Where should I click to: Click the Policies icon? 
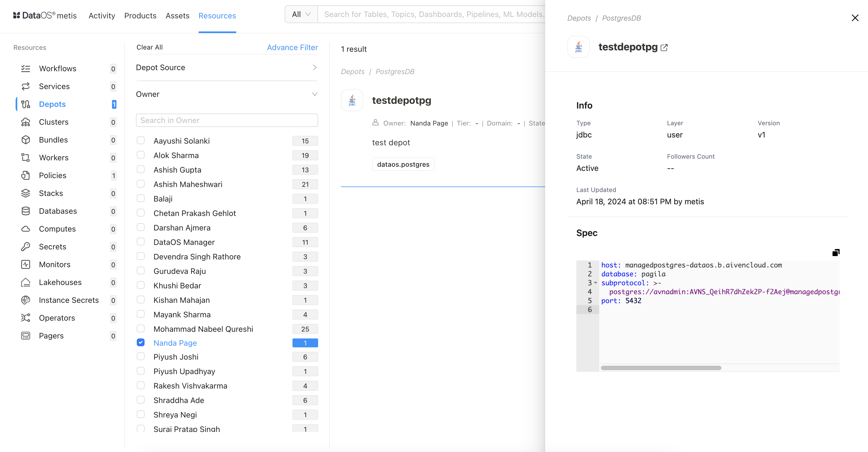[26, 176]
